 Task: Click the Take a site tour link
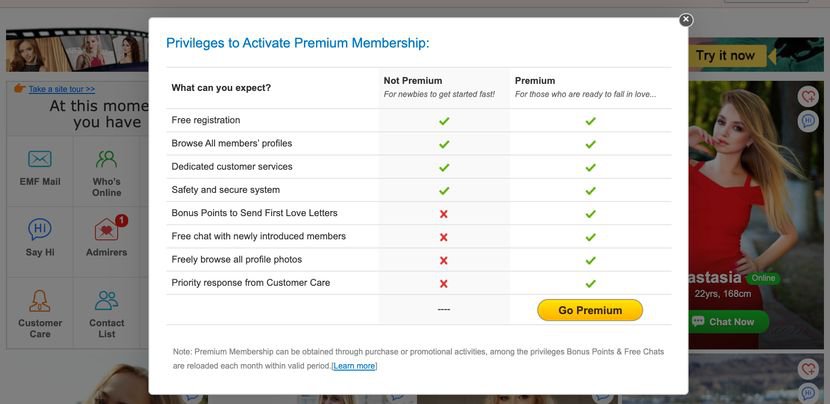point(62,89)
